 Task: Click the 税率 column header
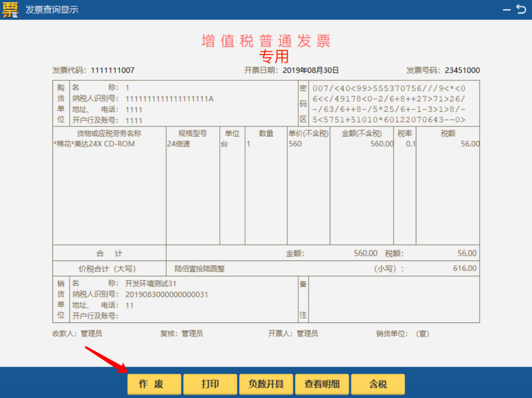point(405,133)
